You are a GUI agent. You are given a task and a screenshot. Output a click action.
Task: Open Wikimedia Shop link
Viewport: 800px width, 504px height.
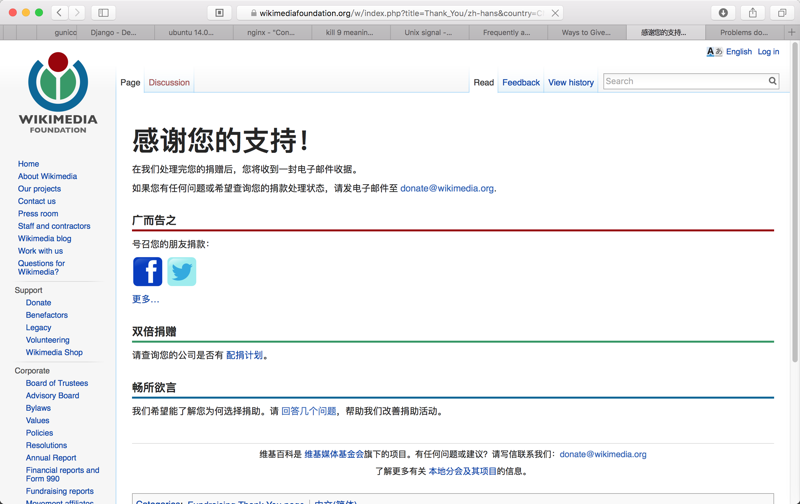pyautogui.click(x=54, y=352)
